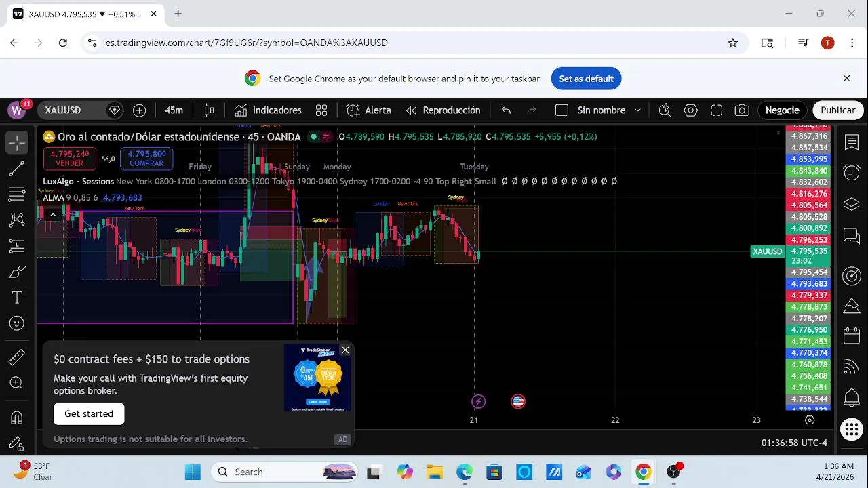Open the Indicadores menu
868x488 pixels.
268,110
